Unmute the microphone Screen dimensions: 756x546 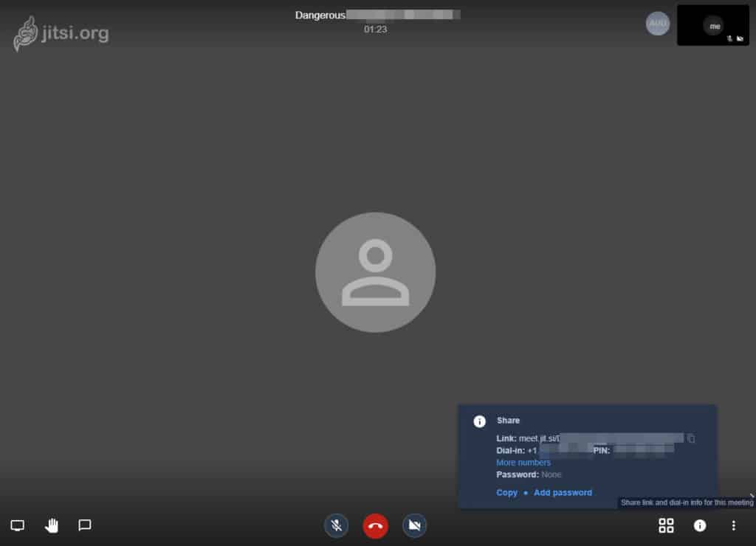(x=337, y=525)
